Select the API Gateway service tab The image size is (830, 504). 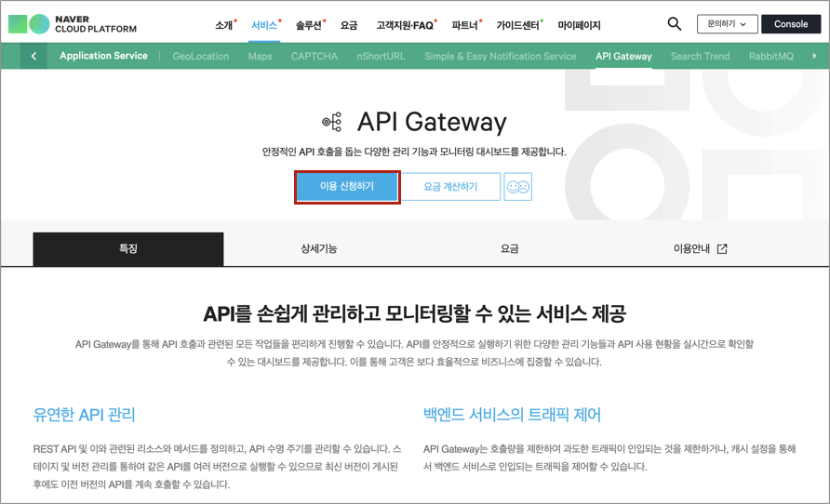point(623,56)
